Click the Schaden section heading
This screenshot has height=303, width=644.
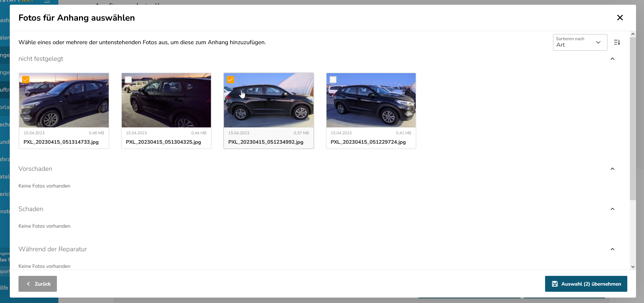(31, 209)
